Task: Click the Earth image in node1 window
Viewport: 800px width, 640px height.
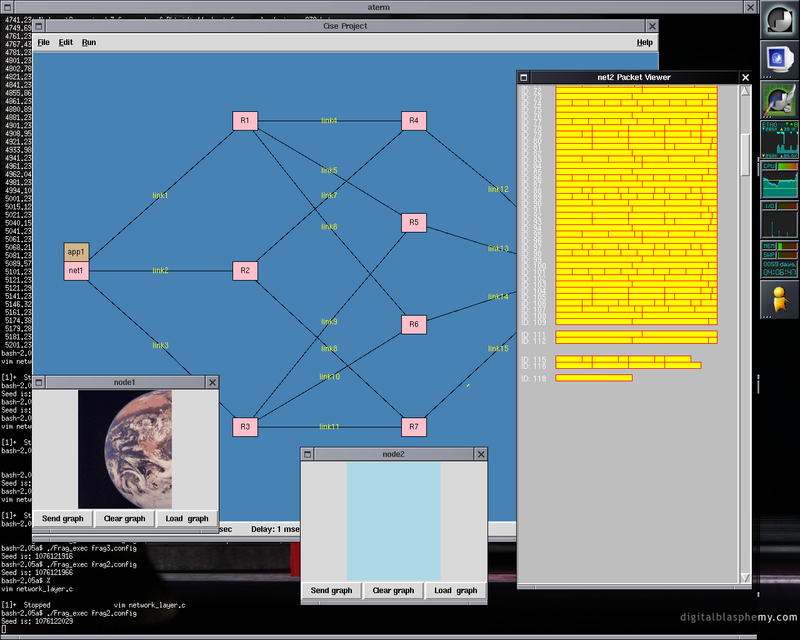Action: 125,450
